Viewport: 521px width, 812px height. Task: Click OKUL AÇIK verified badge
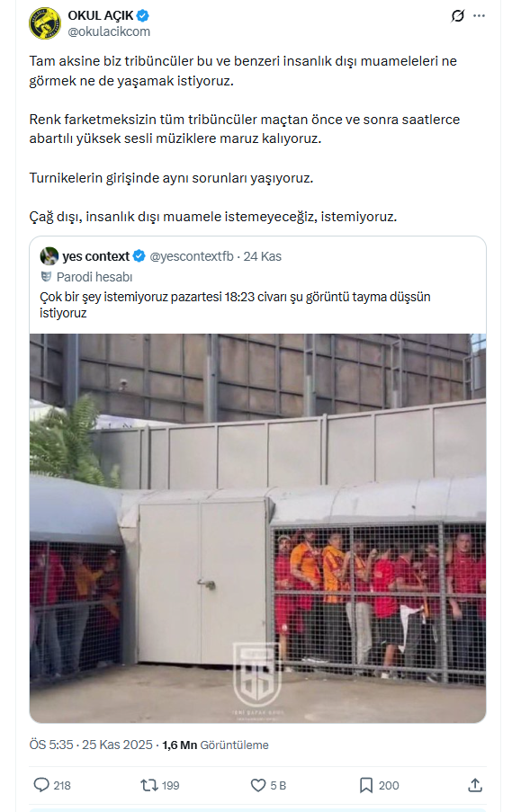coord(143,15)
